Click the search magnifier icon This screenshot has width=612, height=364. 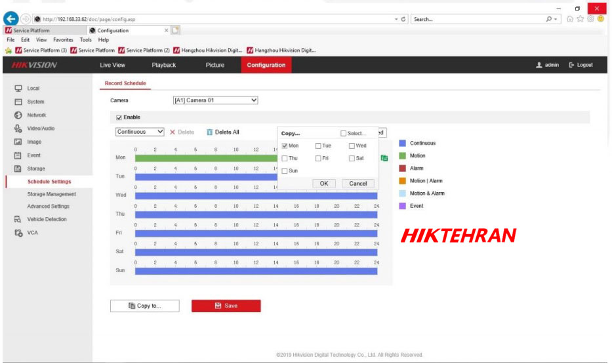tap(549, 19)
